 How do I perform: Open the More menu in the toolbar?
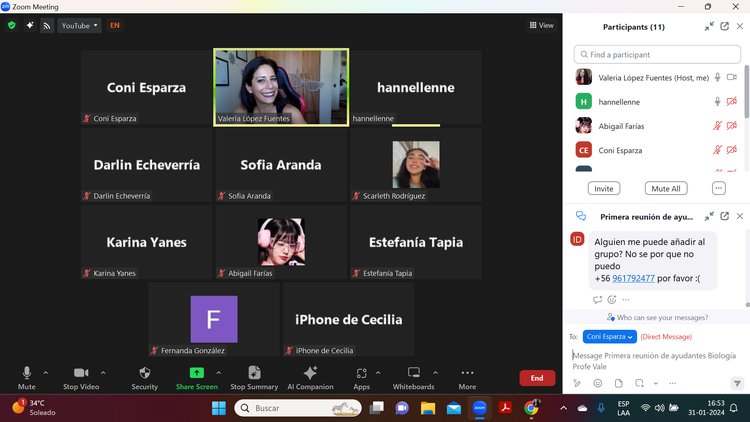pyautogui.click(x=467, y=373)
